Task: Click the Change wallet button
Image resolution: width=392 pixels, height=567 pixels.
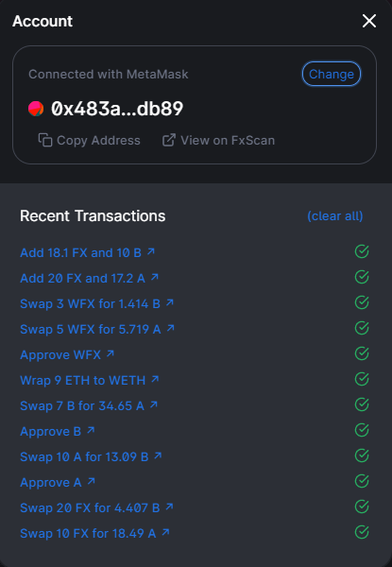Action: 332,74
